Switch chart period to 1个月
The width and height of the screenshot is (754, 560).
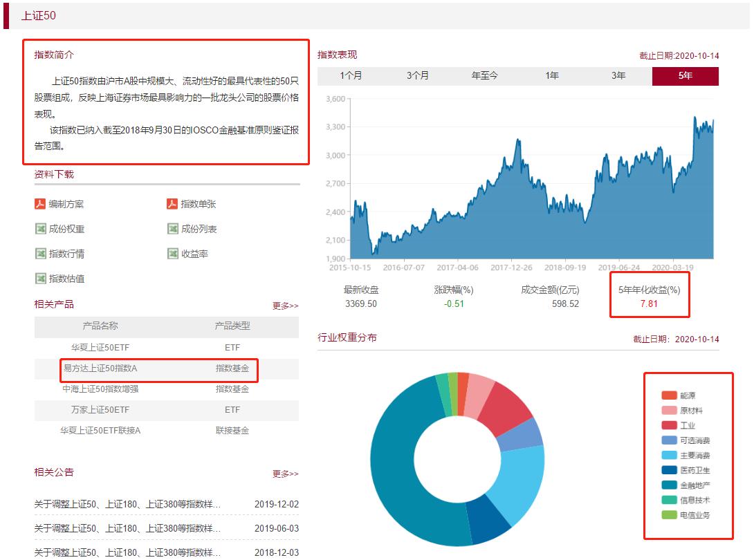tap(351, 76)
